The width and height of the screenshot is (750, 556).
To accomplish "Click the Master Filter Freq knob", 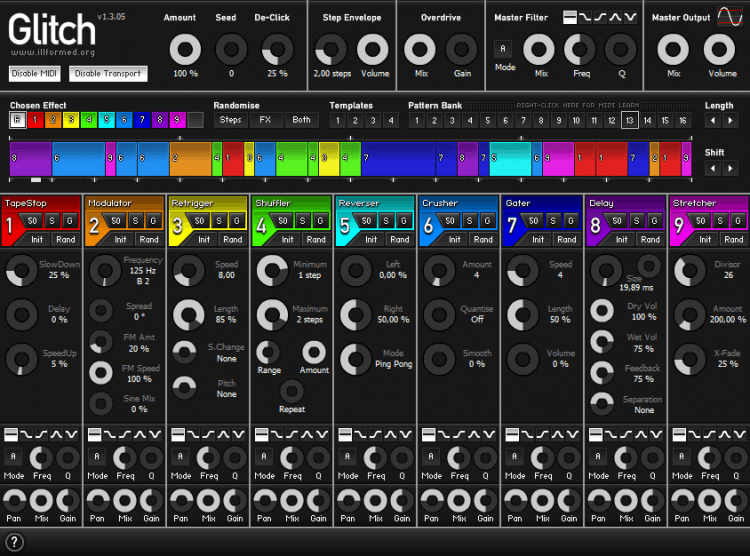I will pos(580,49).
